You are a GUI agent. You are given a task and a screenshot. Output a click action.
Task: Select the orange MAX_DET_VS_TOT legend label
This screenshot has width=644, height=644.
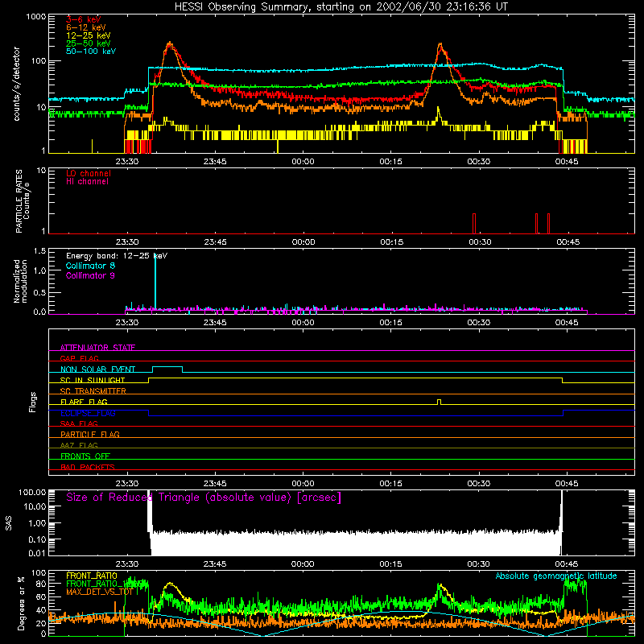point(100,592)
